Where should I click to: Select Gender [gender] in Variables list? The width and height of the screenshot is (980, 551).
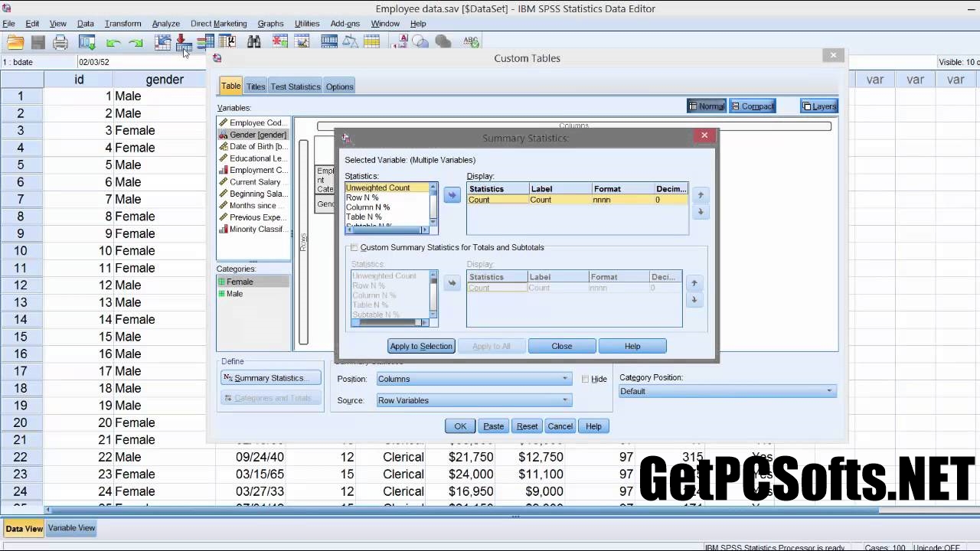pos(253,135)
